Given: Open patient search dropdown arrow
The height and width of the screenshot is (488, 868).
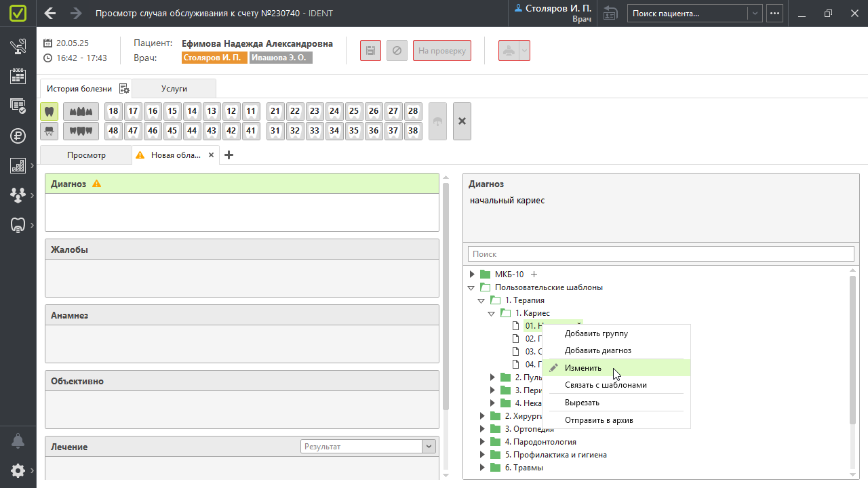Looking at the screenshot, I should 754,13.
